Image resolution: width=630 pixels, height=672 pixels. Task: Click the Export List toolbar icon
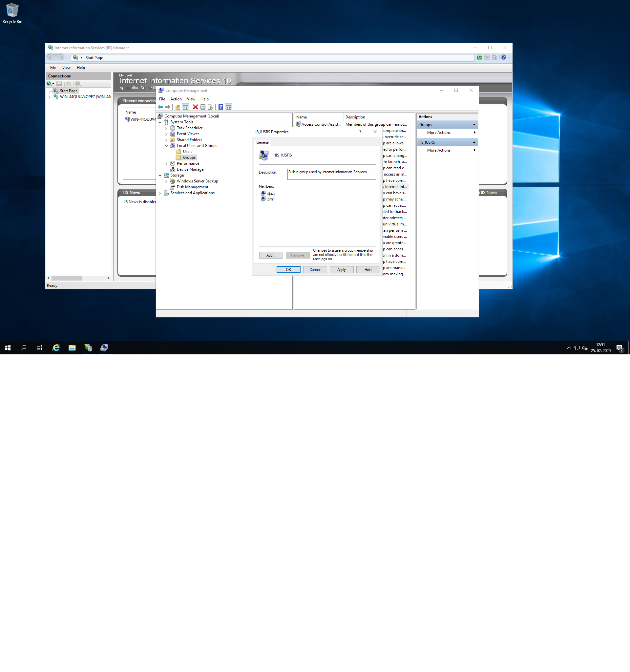coord(211,107)
